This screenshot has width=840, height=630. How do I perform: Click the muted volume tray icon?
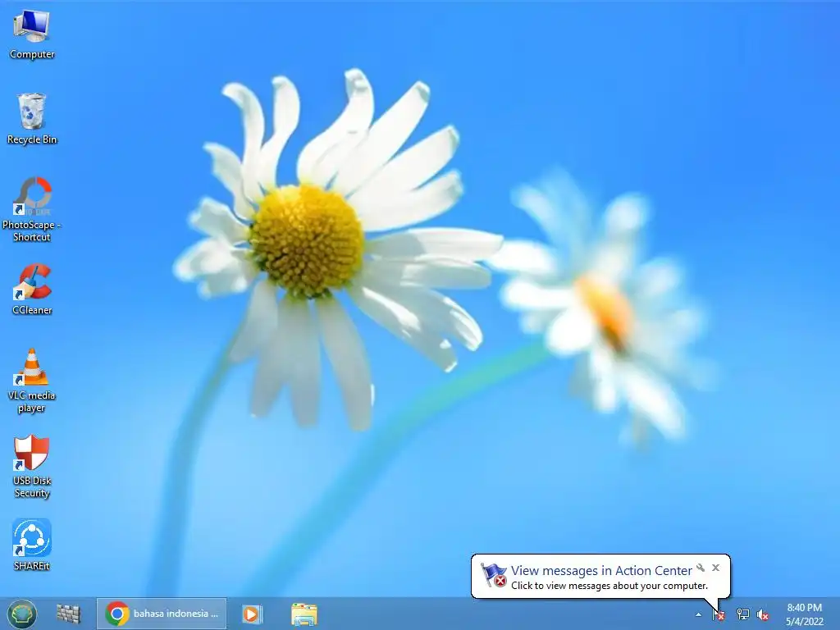pos(763,614)
